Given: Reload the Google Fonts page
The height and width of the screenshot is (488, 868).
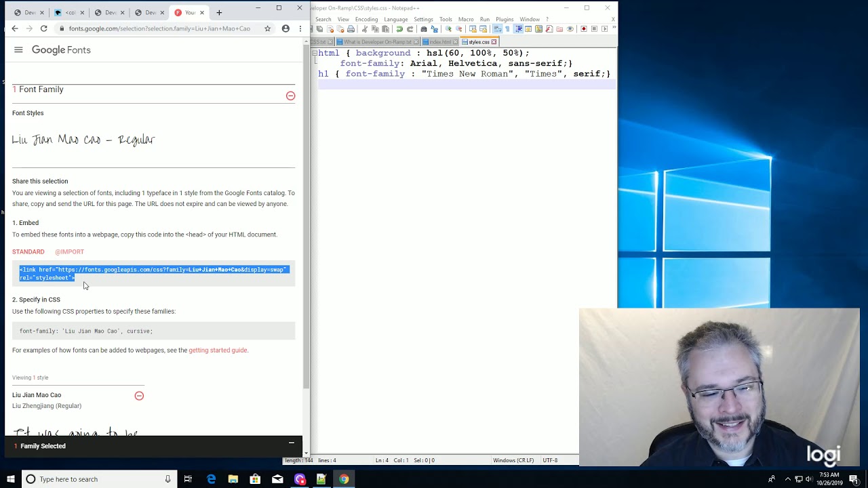Looking at the screenshot, I should pyautogui.click(x=43, y=28).
